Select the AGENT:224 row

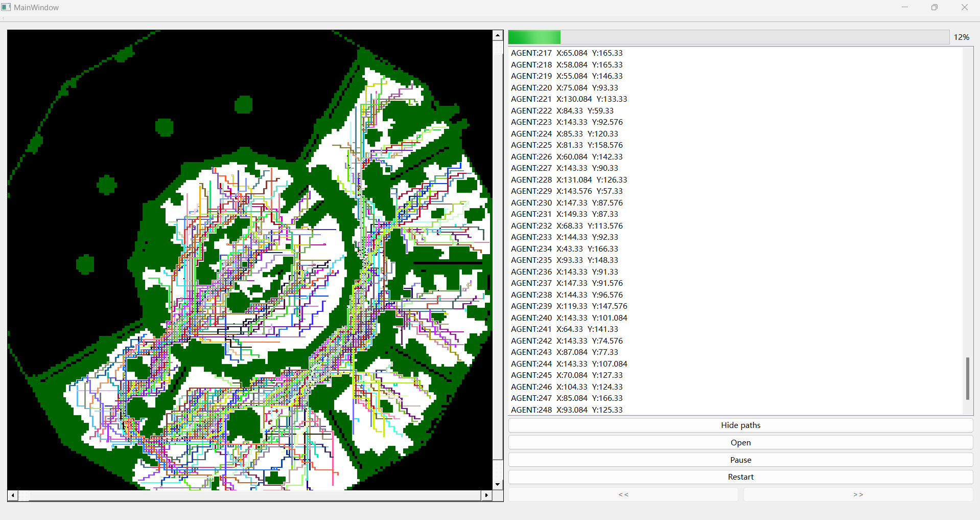pos(736,133)
